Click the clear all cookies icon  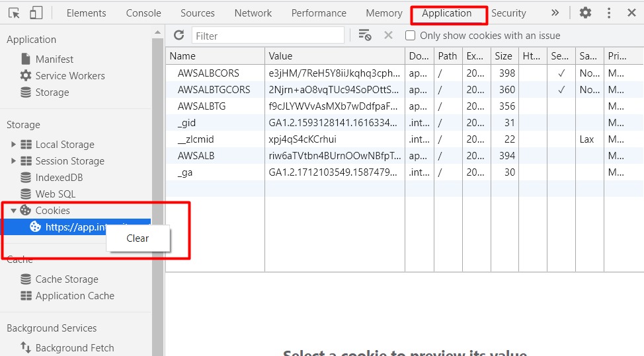364,36
